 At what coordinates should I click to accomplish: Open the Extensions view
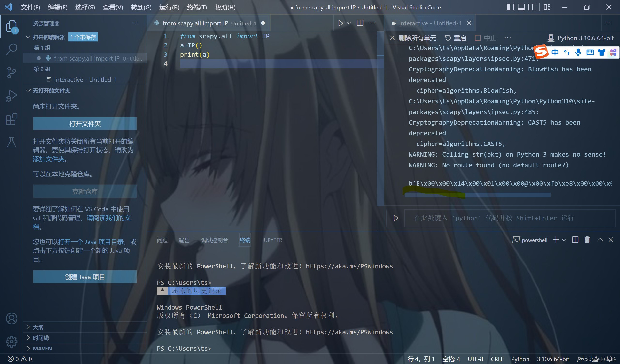(x=12, y=119)
